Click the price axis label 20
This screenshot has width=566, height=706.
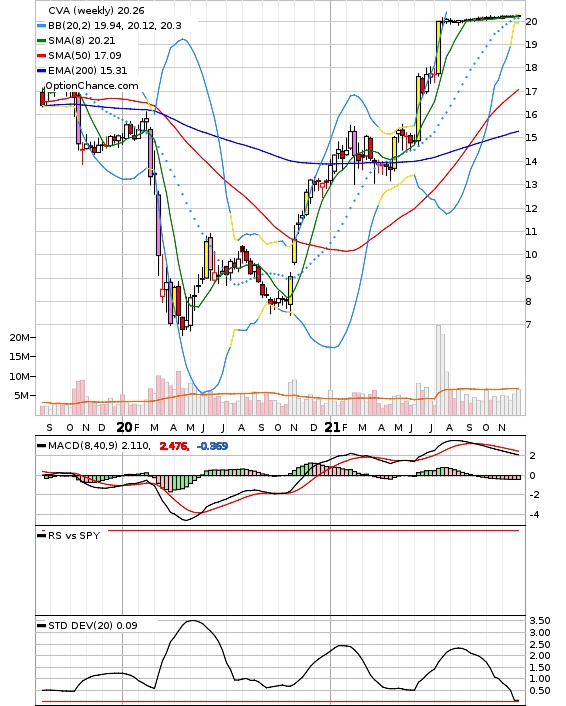(x=531, y=22)
